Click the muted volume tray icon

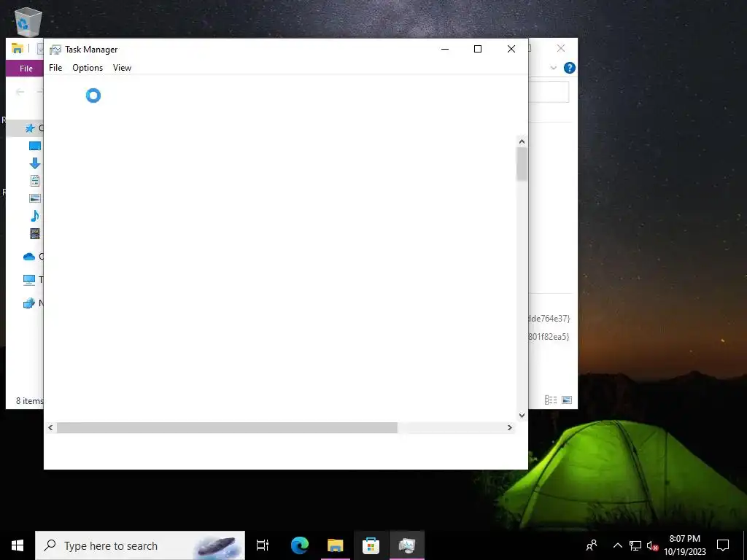pos(652,545)
